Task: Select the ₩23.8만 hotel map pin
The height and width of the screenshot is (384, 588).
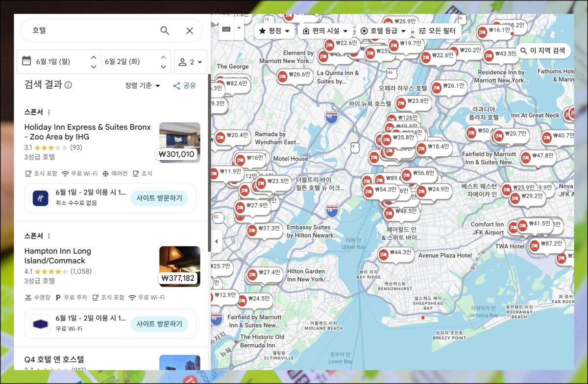Action: 413,101
